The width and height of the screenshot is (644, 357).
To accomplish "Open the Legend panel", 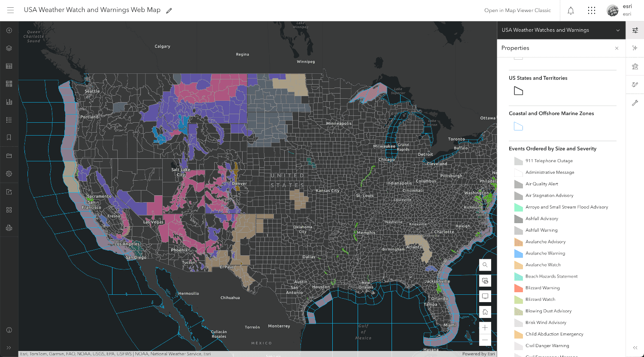I will [9, 120].
